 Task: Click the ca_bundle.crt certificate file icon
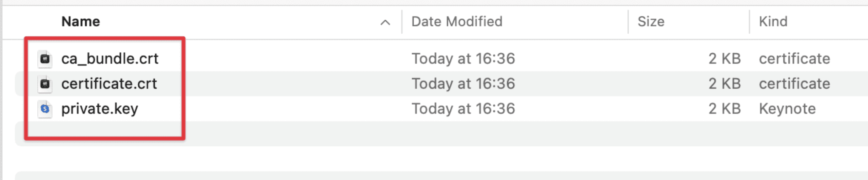click(x=45, y=59)
